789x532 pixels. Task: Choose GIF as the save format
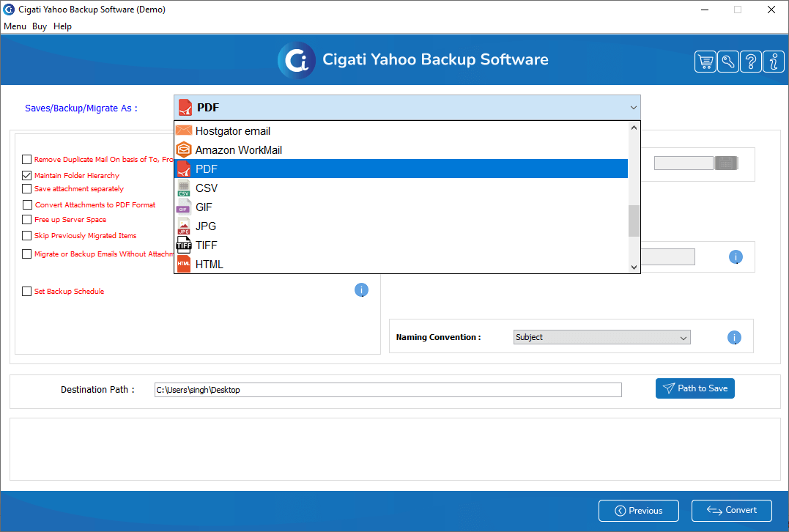click(x=401, y=207)
